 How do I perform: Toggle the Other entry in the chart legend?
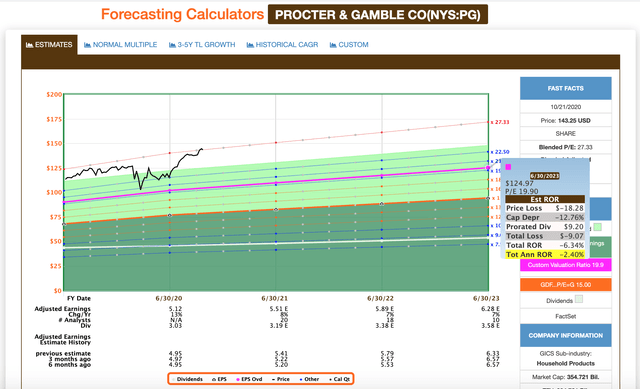click(309, 379)
